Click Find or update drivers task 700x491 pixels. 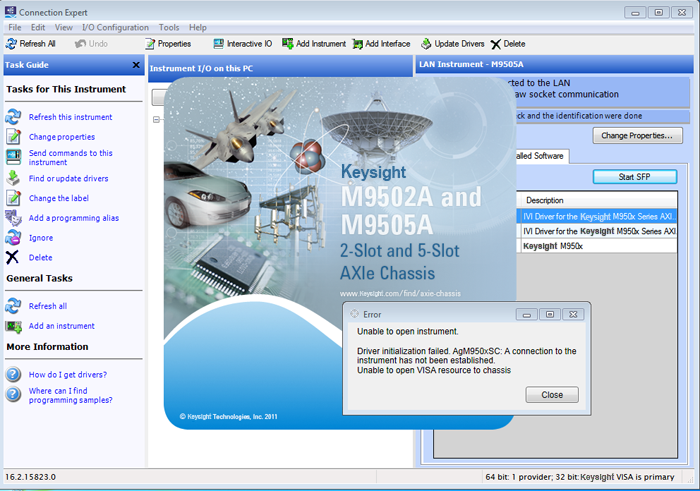[x=68, y=178]
